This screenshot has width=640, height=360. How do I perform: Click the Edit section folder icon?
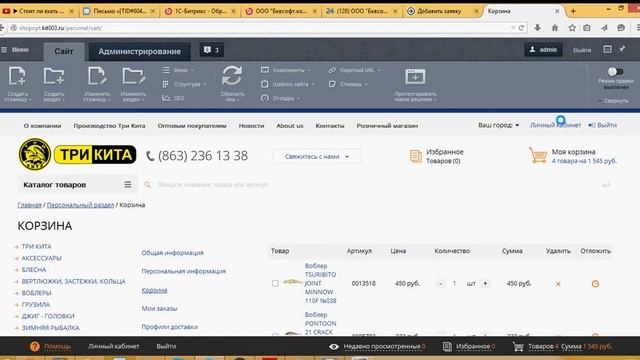coord(133,76)
